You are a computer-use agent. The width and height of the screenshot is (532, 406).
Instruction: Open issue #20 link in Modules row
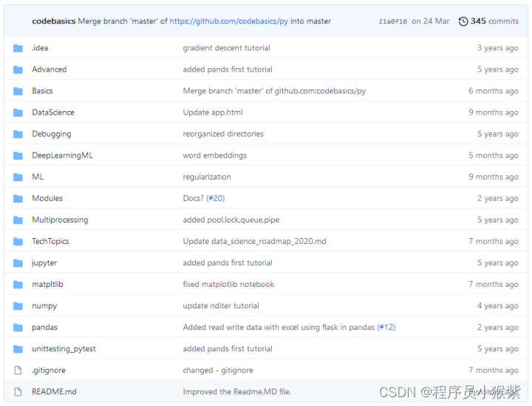(x=216, y=198)
